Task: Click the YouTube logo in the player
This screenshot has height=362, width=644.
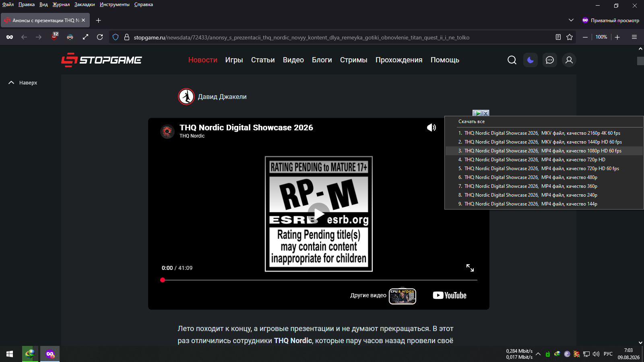Action: point(450,295)
